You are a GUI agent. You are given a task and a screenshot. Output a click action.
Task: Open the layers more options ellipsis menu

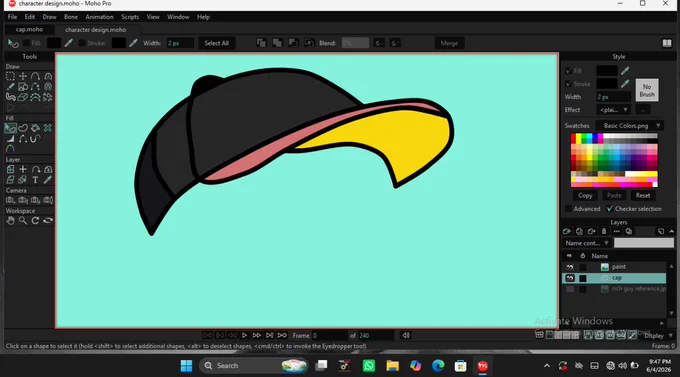click(616, 231)
